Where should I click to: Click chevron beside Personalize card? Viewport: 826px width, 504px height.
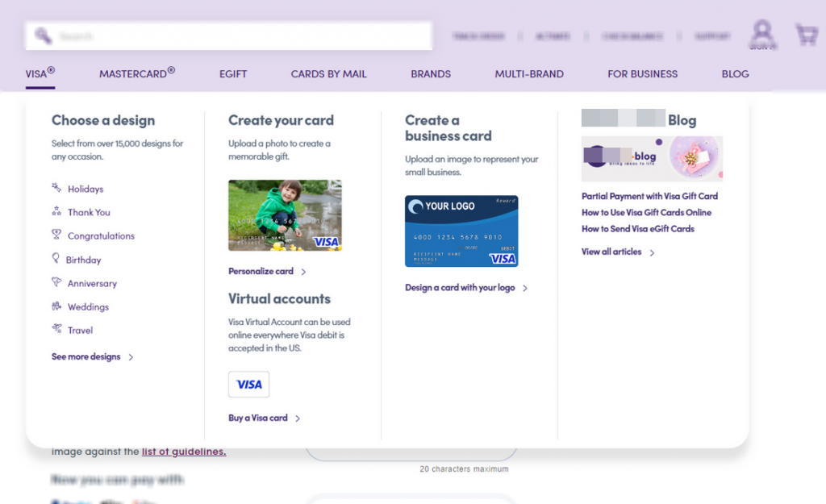303,272
